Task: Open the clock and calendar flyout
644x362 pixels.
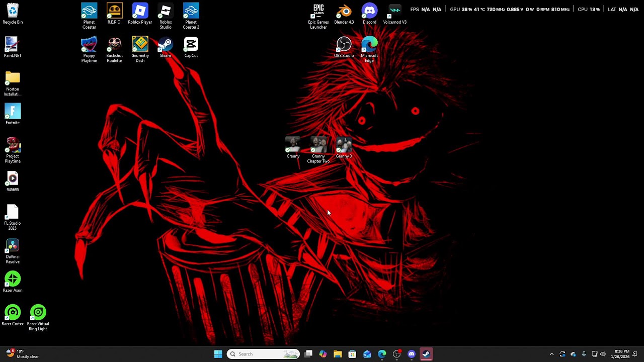Action: tap(620, 354)
